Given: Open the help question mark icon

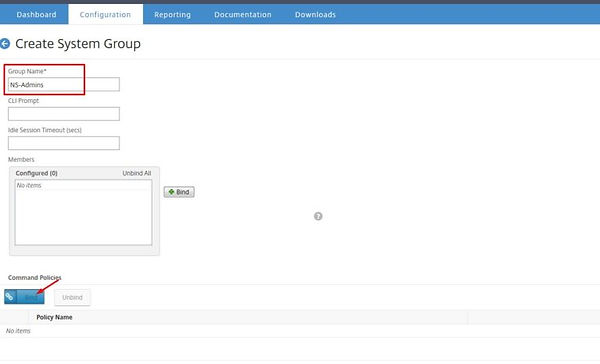Looking at the screenshot, I should pyautogui.click(x=318, y=216).
